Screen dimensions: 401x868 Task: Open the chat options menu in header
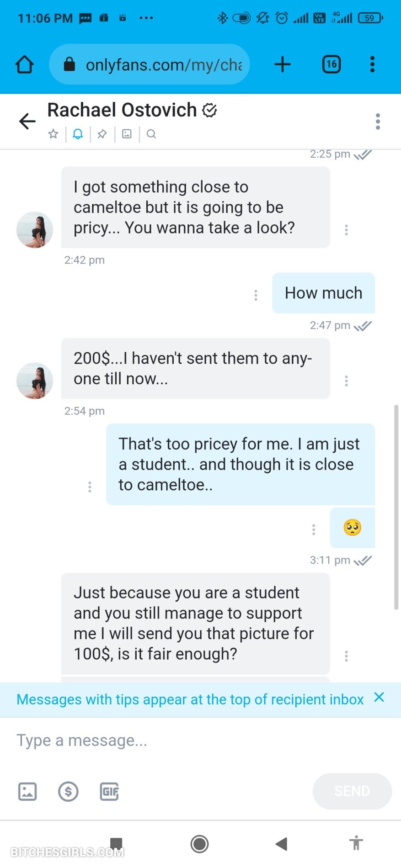click(378, 122)
